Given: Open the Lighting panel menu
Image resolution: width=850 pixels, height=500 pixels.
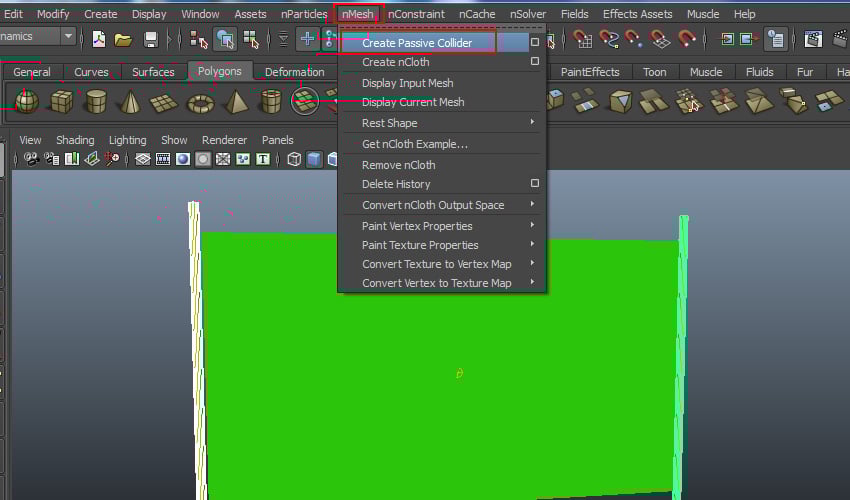Looking at the screenshot, I should [x=127, y=140].
